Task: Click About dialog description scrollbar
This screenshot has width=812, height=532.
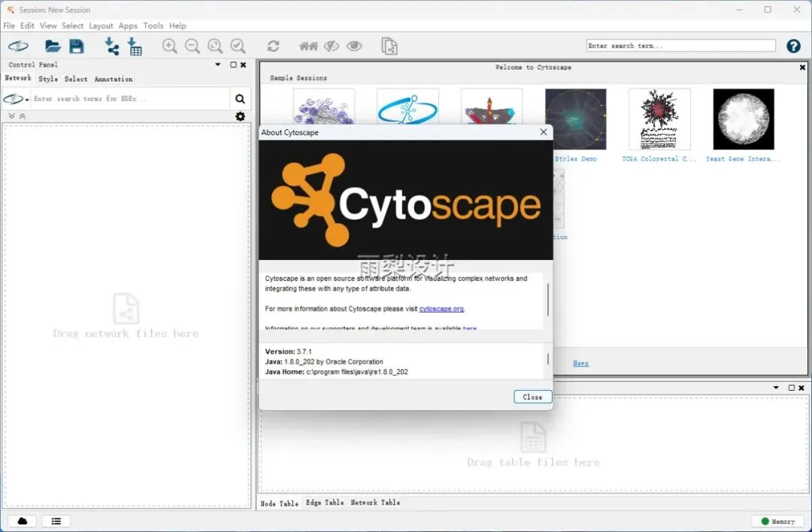Action: tap(548, 299)
